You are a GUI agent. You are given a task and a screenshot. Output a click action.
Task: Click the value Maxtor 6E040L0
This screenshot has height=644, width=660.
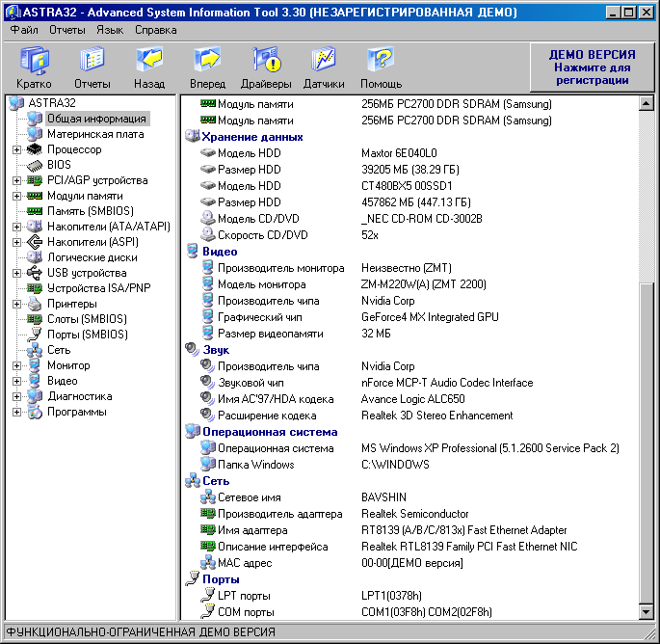399,153
